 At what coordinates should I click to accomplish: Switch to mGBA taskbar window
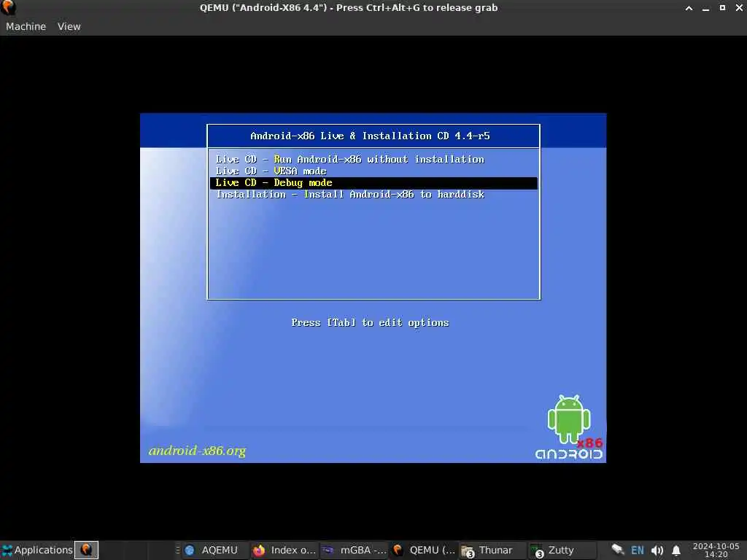pyautogui.click(x=354, y=550)
